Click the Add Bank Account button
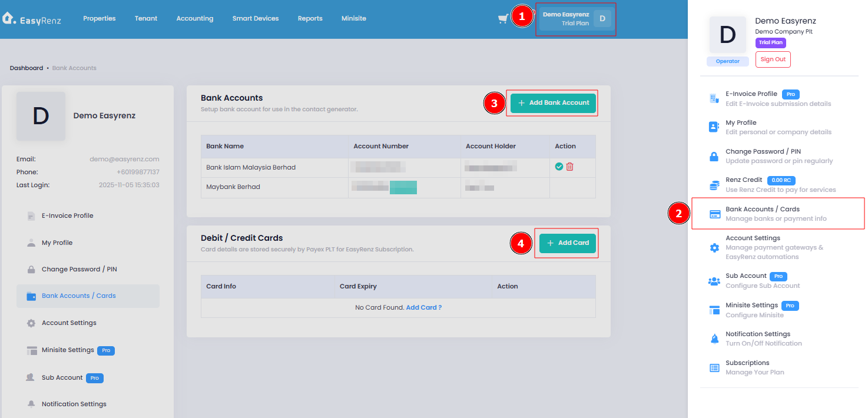 tap(553, 102)
